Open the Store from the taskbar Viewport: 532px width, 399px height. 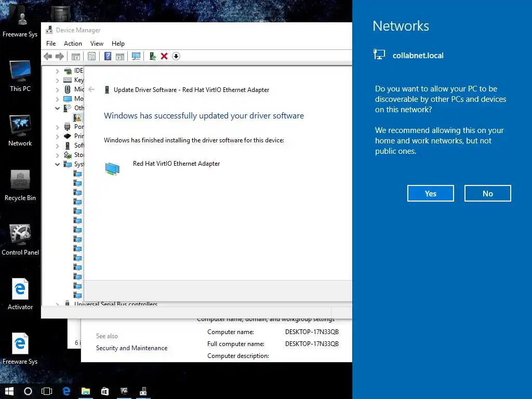tap(105, 391)
